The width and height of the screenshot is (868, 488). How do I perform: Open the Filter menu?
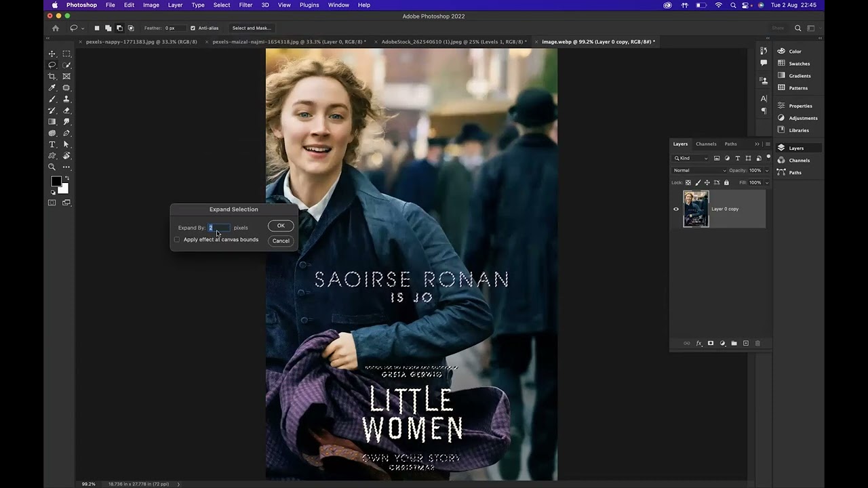pyautogui.click(x=245, y=5)
